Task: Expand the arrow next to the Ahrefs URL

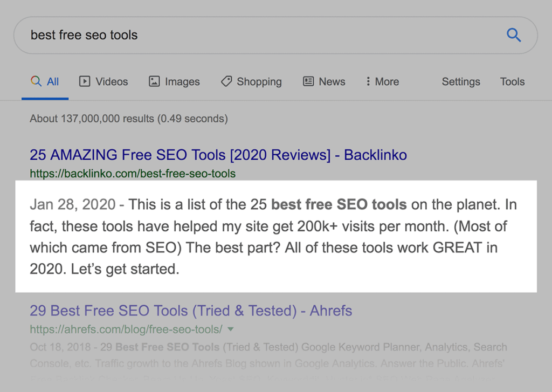Action: [x=231, y=329]
